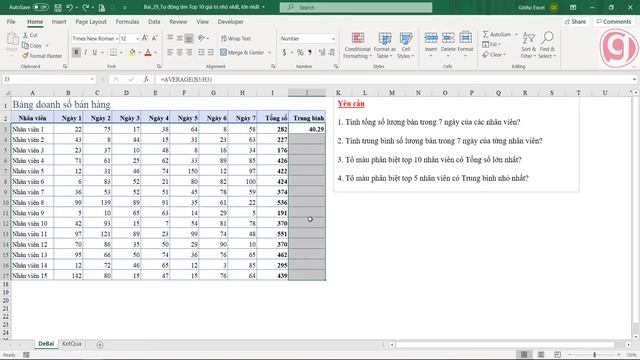640x360 pixels.
Task: Open the Clear dropdown
Action: (x=494, y=54)
